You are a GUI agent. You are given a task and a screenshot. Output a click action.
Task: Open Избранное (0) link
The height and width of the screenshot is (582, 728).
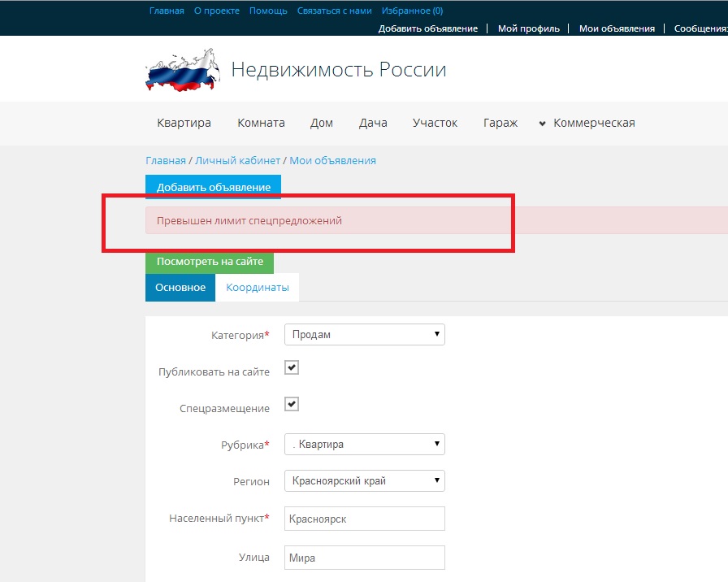pyautogui.click(x=412, y=11)
